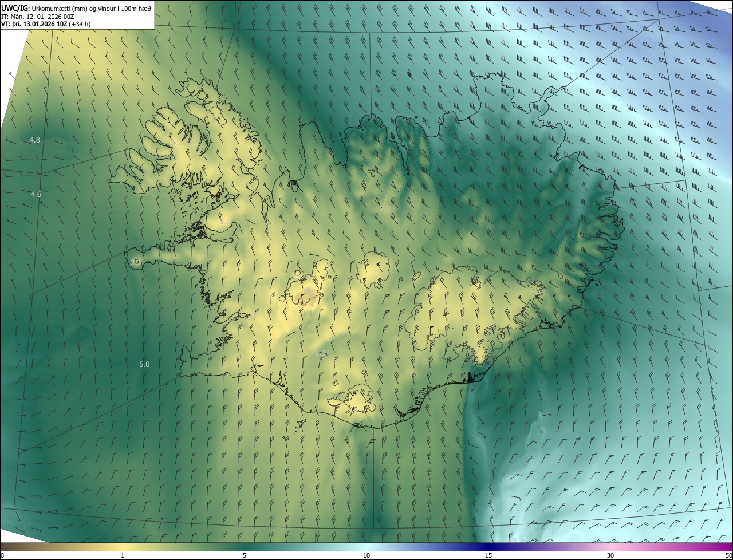The height and width of the screenshot is (560, 733).
Task: Click the 0 tick on the colour scale
Action: (2, 556)
